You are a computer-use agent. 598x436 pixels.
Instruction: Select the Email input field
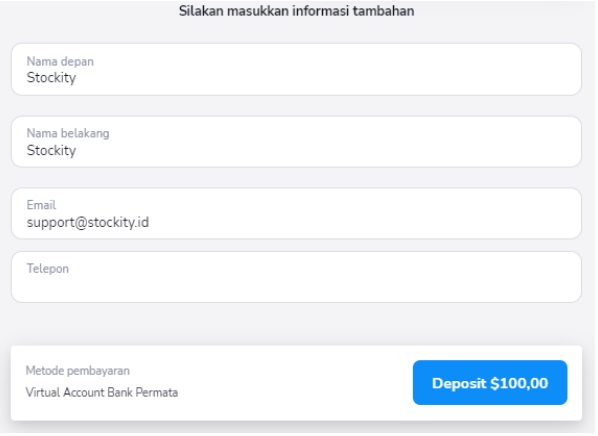(x=296, y=213)
